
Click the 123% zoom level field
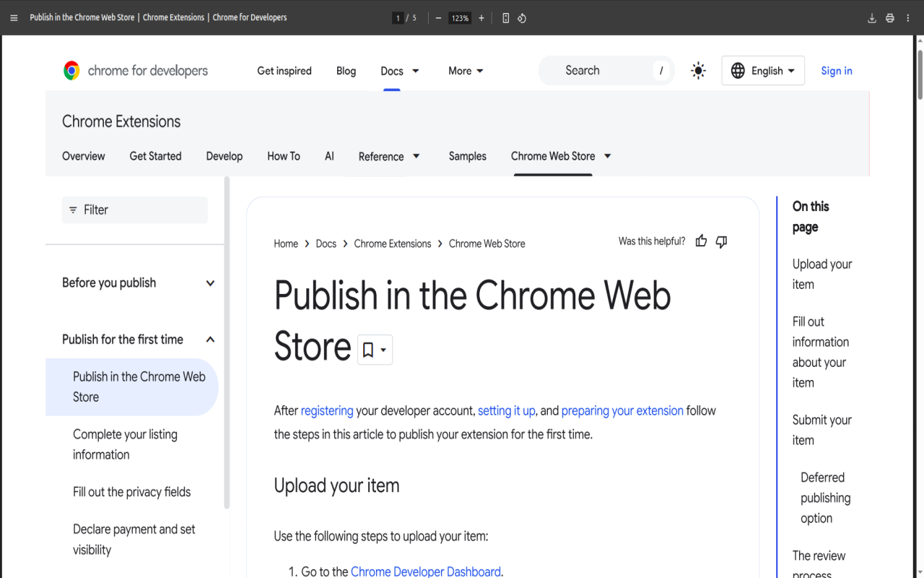point(460,18)
